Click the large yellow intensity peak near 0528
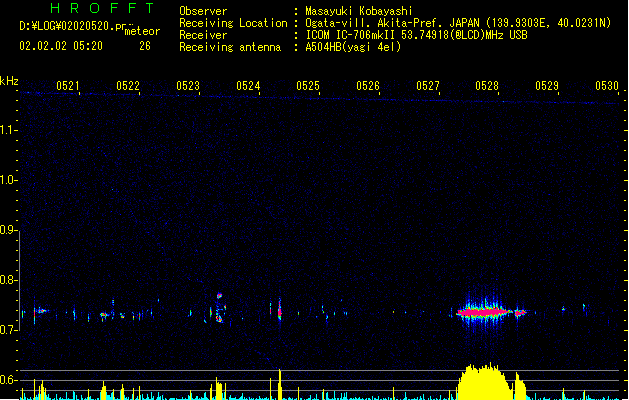 point(485,381)
